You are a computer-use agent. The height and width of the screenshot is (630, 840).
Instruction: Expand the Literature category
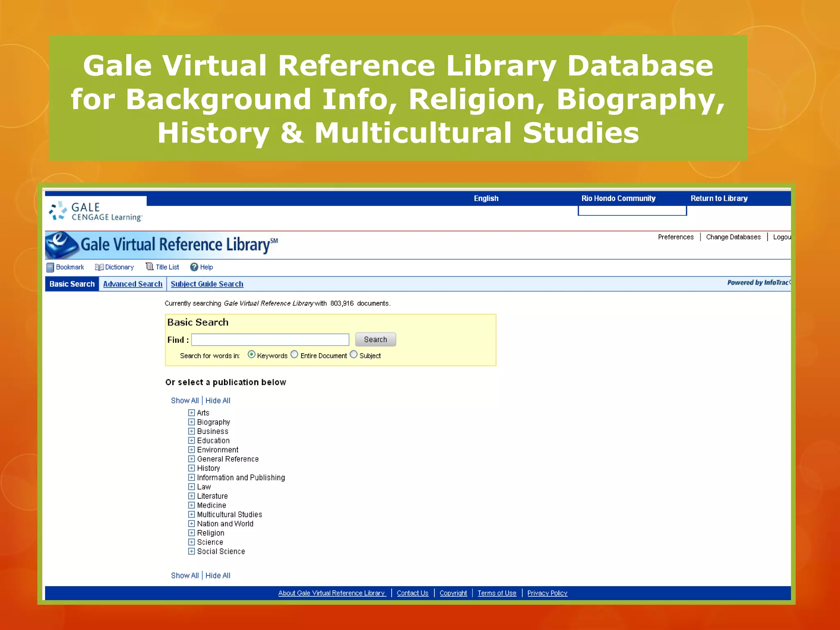(x=192, y=496)
